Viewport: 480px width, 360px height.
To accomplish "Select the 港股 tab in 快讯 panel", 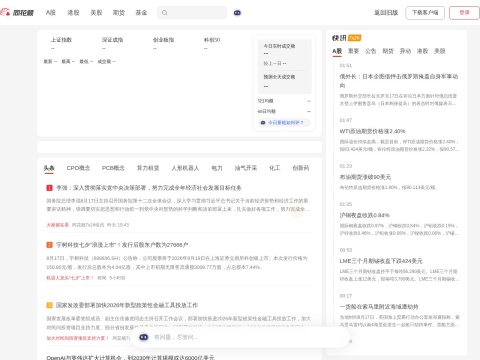I will (x=422, y=51).
